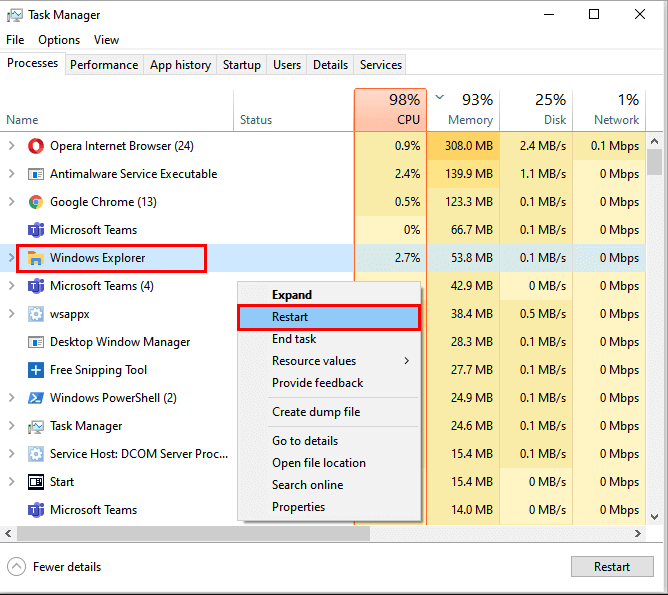Click the wsappx gear icon
This screenshot has width=668, height=595.
tap(36, 314)
